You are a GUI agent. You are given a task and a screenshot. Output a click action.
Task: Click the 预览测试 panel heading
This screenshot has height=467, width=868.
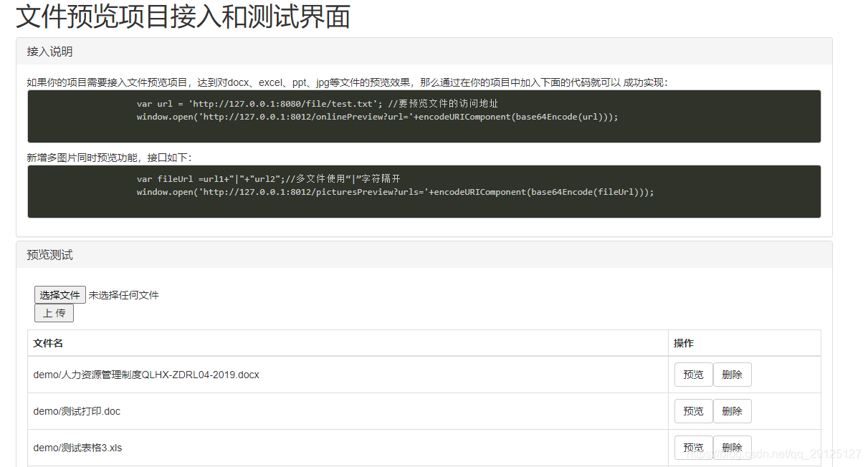tap(424, 255)
